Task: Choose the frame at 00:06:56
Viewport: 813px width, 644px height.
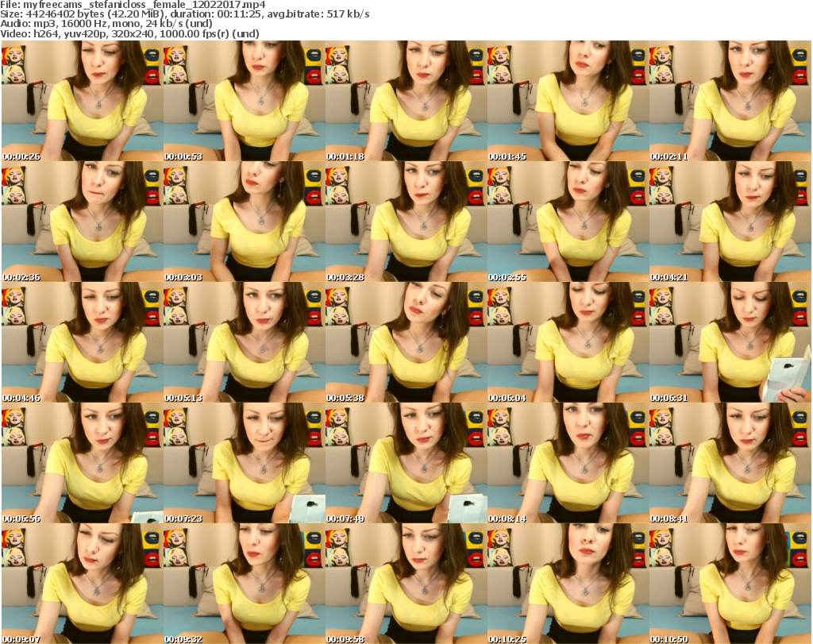Action: (x=82, y=463)
